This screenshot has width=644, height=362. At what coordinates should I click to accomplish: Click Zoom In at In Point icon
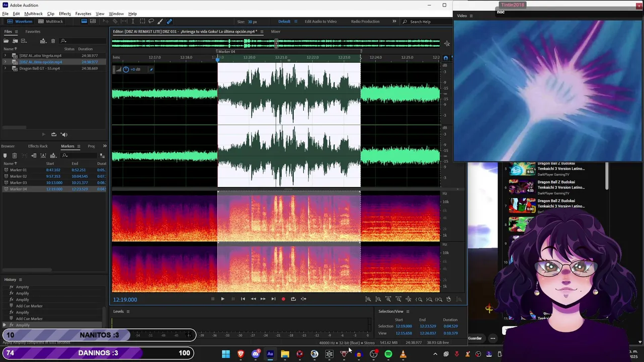419,299
